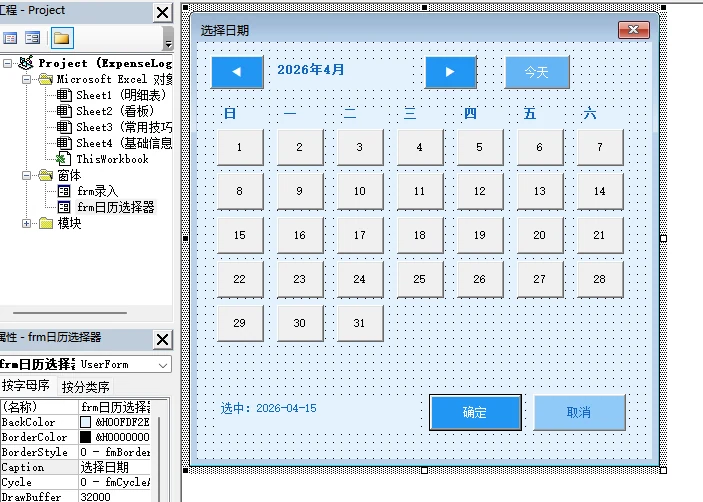703x502 pixels.
Task: Click the Project tree horizontal scrollbar
Action: (70, 312)
